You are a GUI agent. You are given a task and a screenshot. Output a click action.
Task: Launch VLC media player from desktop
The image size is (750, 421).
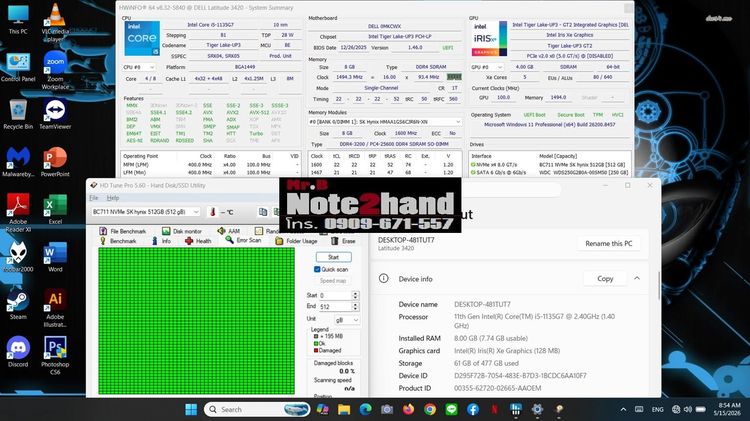55,22
